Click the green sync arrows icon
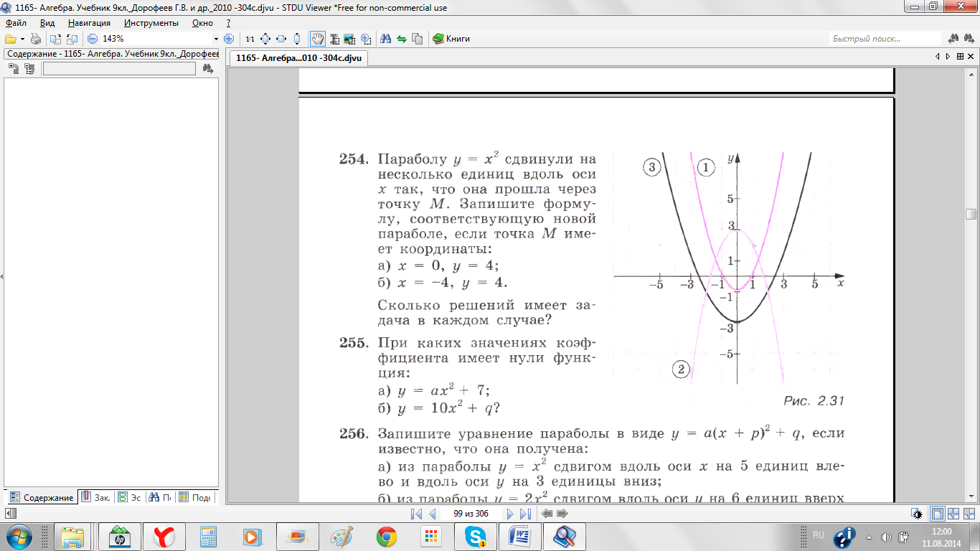This screenshot has height=551, width=980. coord(402,39)
